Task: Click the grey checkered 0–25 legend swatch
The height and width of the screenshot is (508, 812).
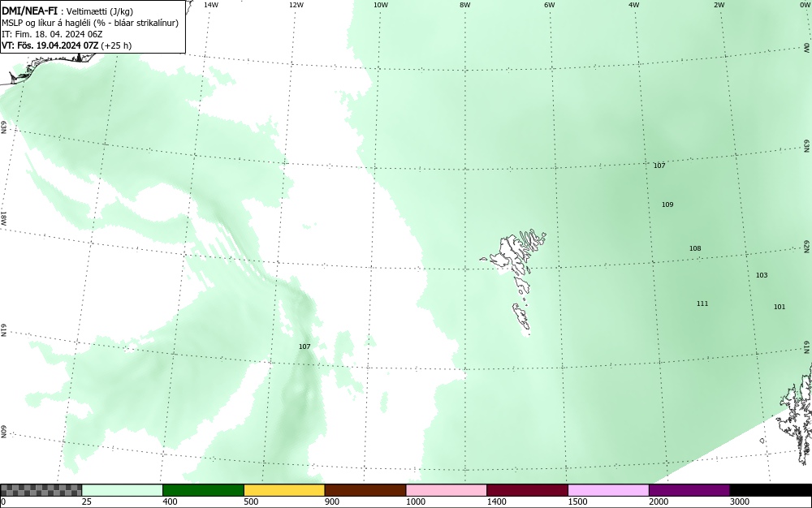Action: [x=41, y=490]
